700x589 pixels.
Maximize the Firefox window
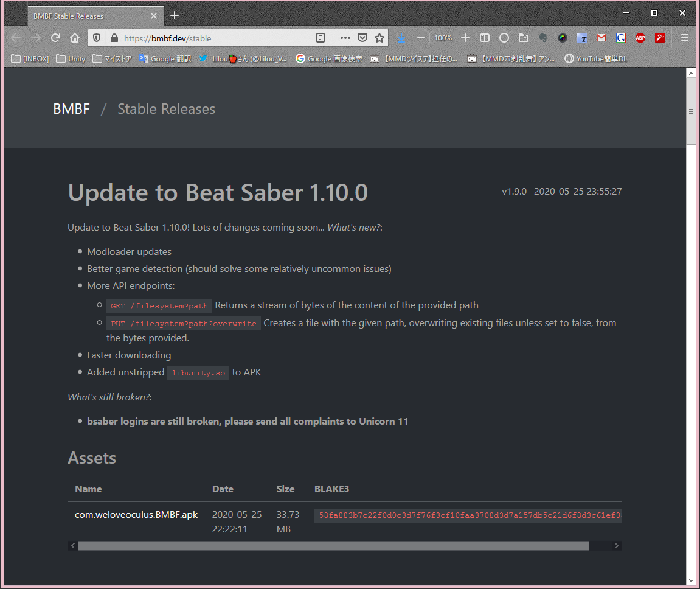point(654,13)
